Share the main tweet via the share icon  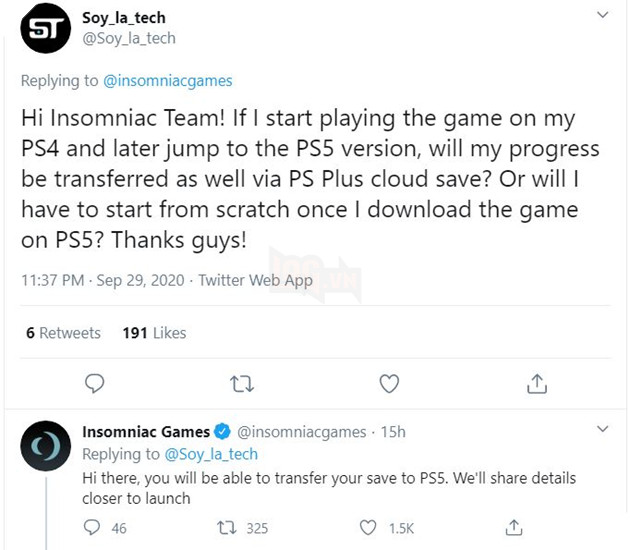536,383
